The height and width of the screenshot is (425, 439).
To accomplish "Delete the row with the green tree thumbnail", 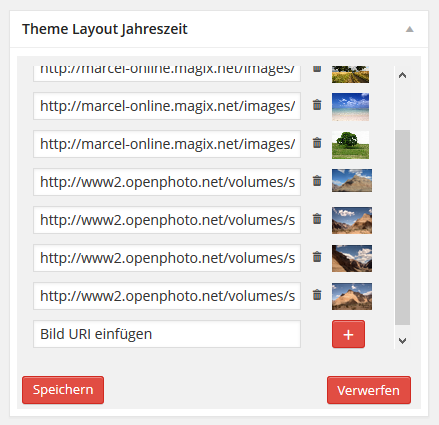I will [x=317, y=143].
